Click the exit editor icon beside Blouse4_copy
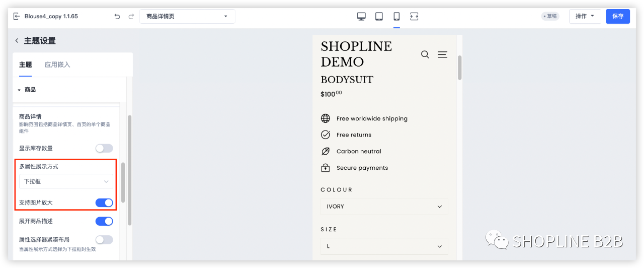Image resolution: width=644 pixels, height=268 pixels. coord(17,16)
